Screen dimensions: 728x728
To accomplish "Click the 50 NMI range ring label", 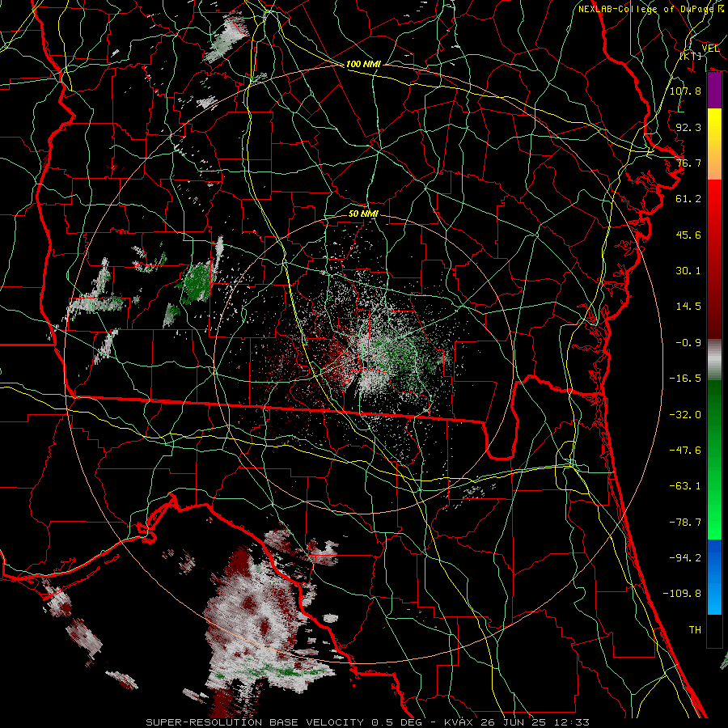I will 363,214.
